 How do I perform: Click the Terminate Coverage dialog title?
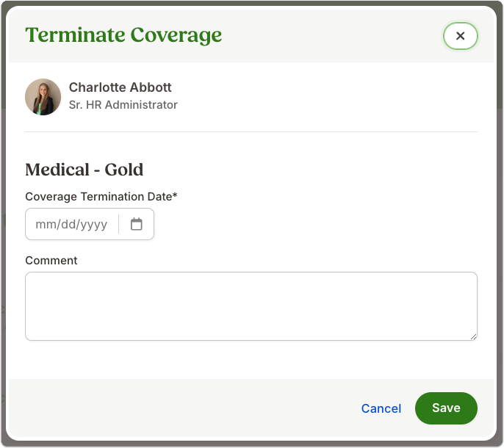pos(123,35)
